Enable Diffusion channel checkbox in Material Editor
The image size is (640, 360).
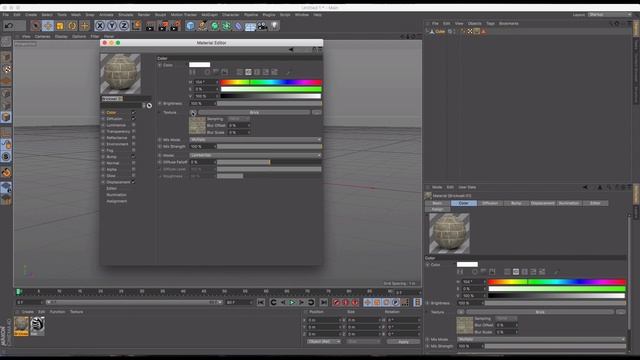click(133, 119)
